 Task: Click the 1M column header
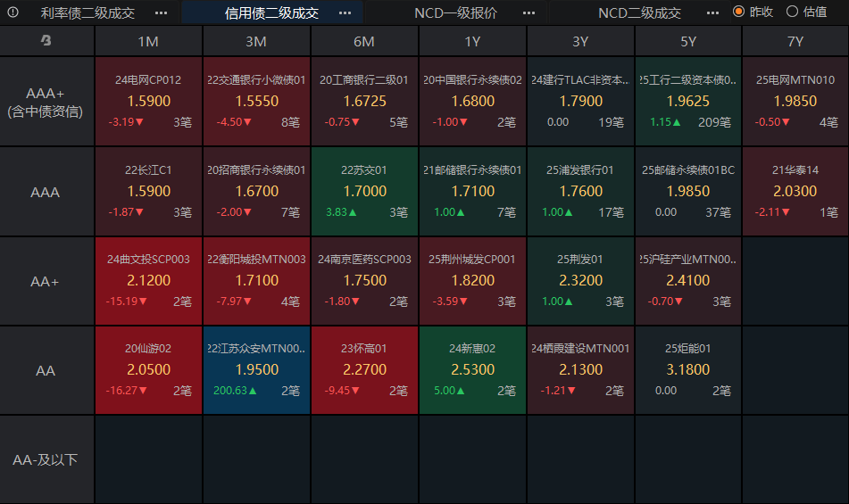pyautogui.click(x=148, y=42)
